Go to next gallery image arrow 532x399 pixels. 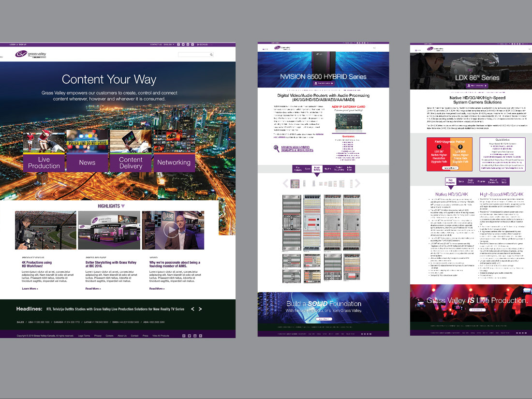(x=357, y=184)
